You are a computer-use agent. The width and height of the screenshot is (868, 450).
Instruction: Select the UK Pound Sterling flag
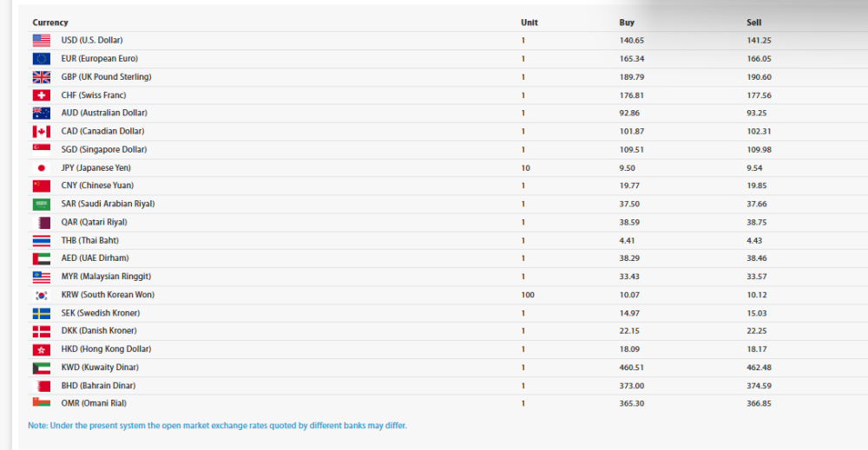(x=41, y=77)
